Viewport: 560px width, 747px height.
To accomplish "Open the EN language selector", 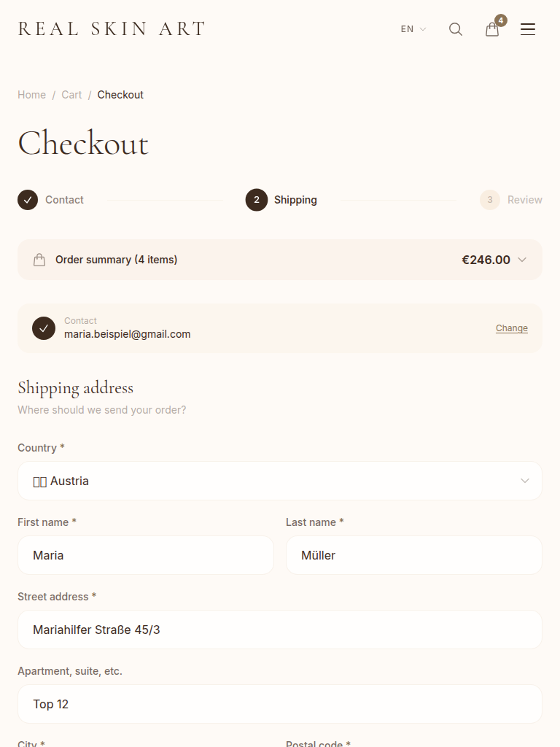I will coord(413,29).
